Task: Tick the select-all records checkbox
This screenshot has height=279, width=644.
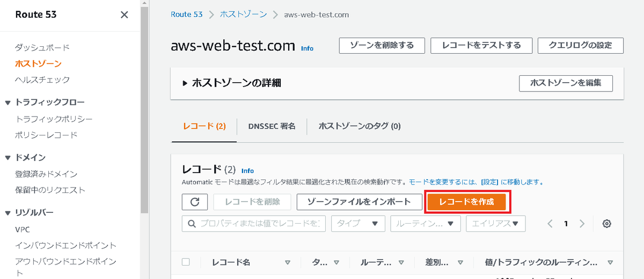Action: 186,262
